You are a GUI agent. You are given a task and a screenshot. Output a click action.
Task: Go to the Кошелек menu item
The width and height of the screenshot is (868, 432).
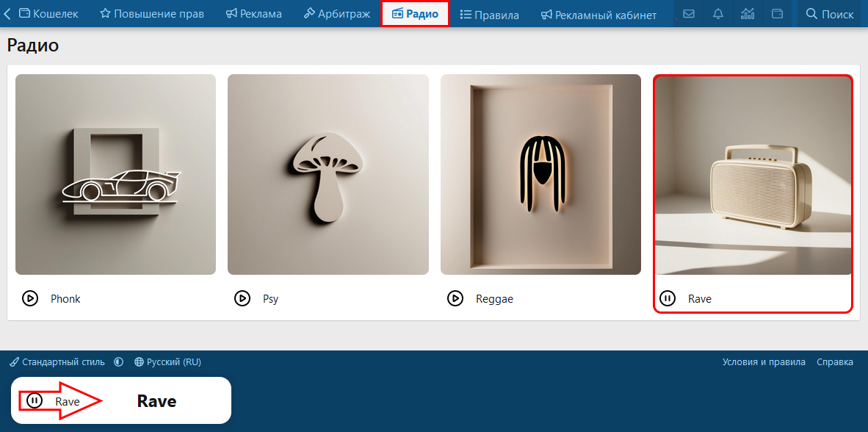click(48, 14)
